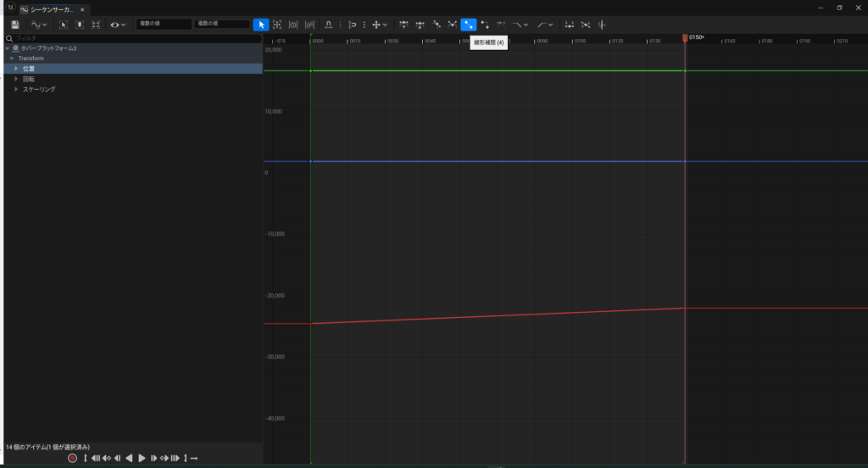Click the second 複数の値 input field
868x468 pixels.
pyautogui.click(x=221, y=24)
